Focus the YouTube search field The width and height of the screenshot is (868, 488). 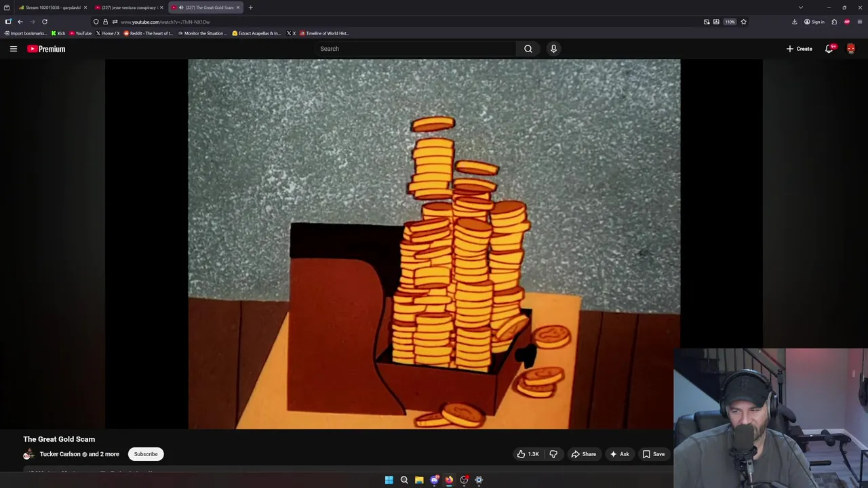tap(415, 49)
